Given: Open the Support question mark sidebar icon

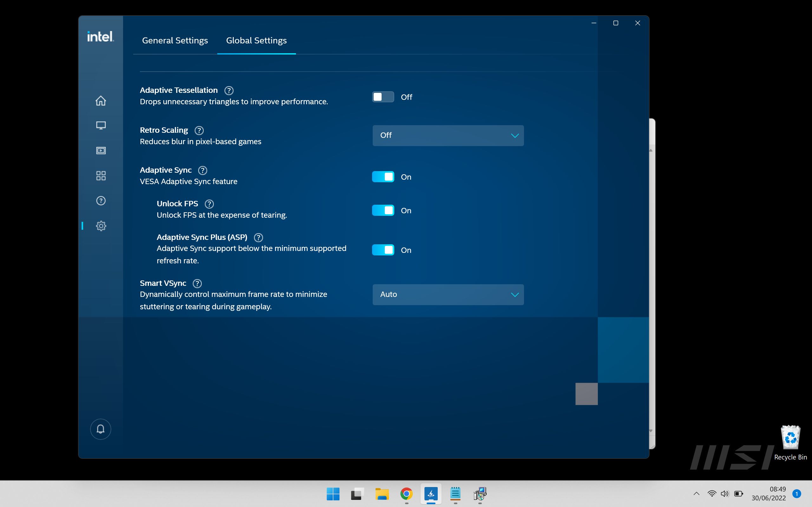Looking at the screenshot, I should 101,201.
